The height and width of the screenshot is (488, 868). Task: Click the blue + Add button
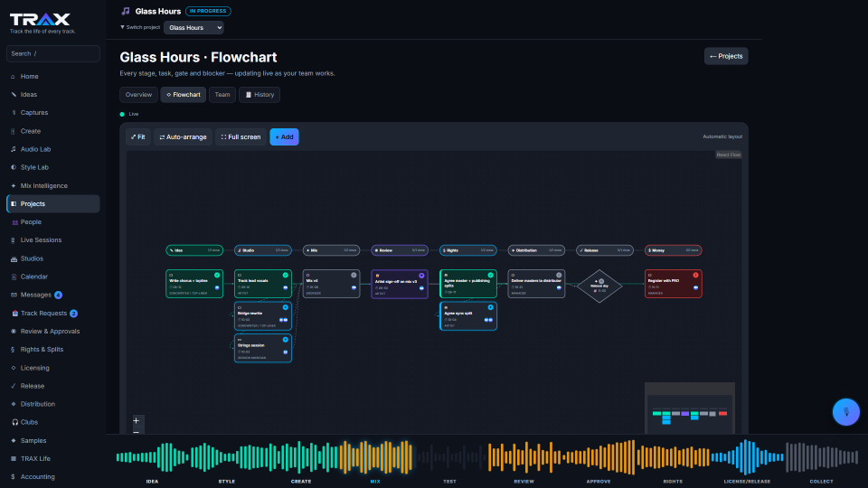[285, 136]
